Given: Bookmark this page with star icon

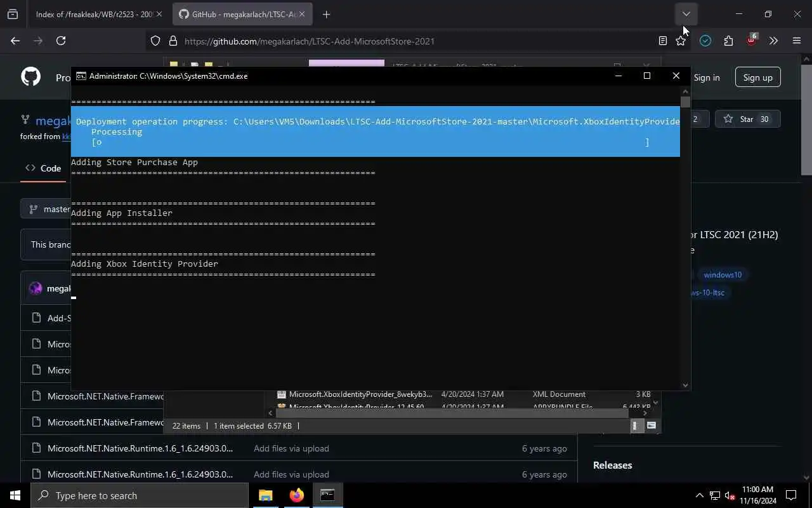Looking at the screenshot, I should pyautogui.click(x=681, y=41).
